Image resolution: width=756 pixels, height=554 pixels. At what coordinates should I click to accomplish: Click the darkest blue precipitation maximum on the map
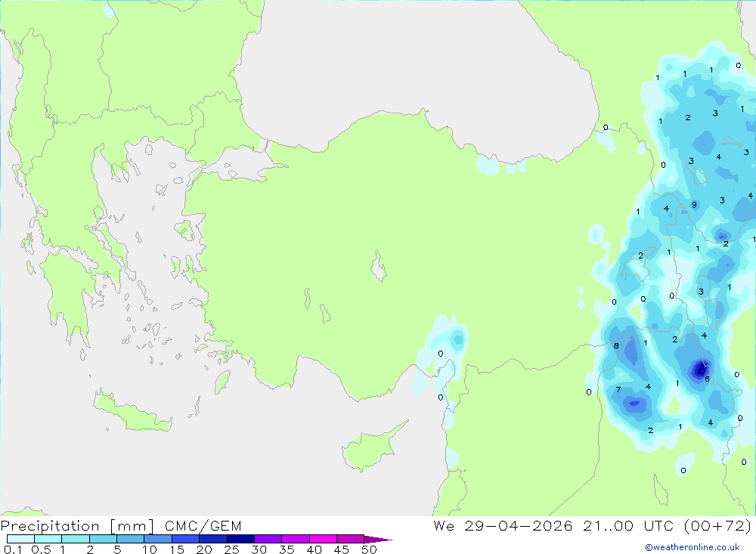point(699,370)
